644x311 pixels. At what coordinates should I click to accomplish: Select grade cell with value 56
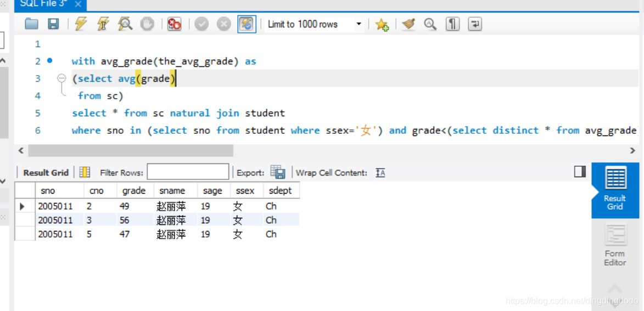click(x=135, y=220)
